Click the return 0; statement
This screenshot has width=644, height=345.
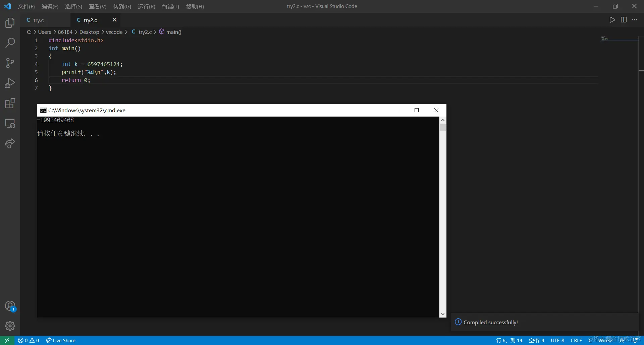76,80
